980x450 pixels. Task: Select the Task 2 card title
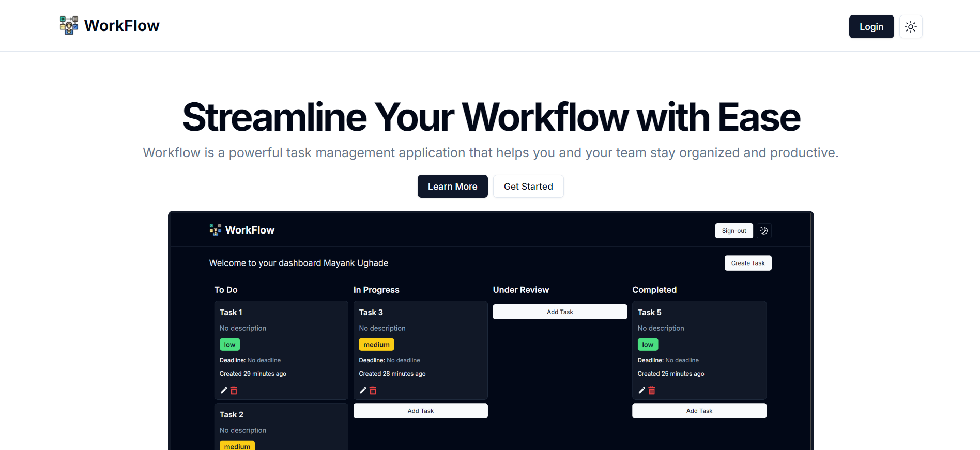click(232, 415)
